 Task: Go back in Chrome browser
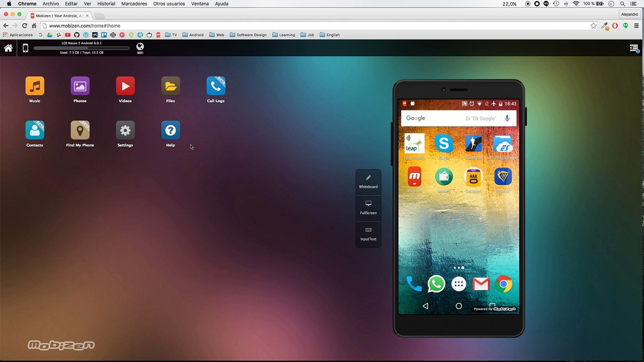[x=6, y=26]
